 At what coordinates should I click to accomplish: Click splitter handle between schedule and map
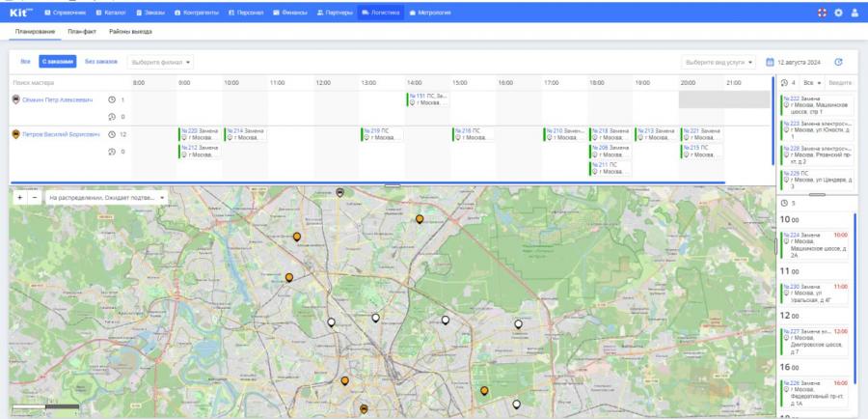click(x=393, y=185)
